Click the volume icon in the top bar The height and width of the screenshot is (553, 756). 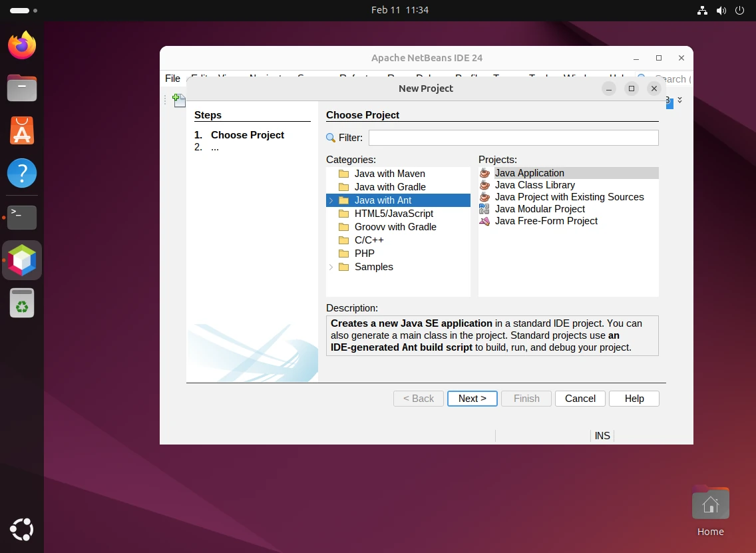tap(721, 10)
